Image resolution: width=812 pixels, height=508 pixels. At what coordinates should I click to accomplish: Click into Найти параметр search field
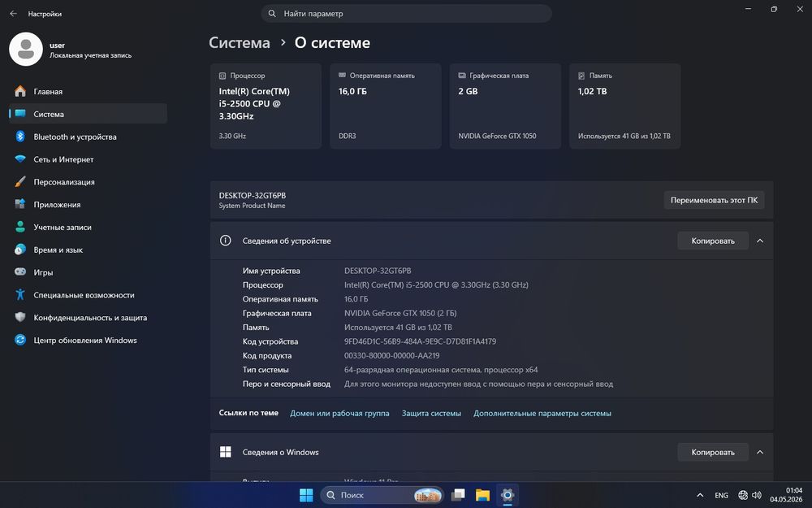[x=407, y=14]
